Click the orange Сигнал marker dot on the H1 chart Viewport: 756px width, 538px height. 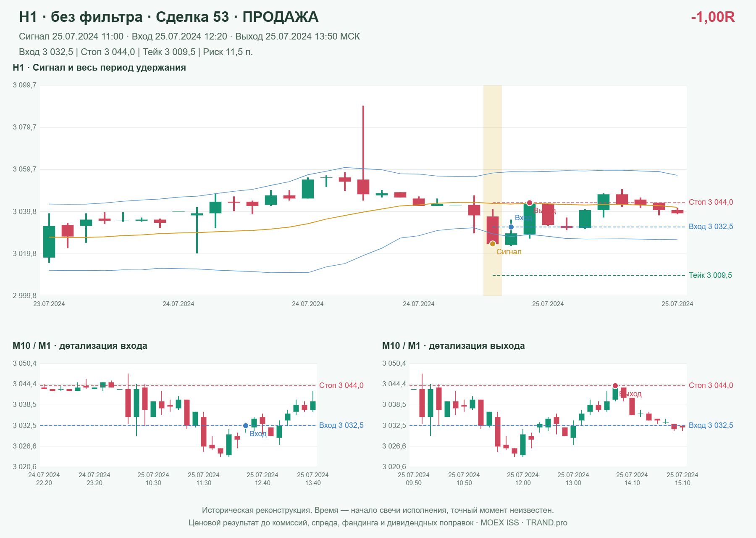[493, 244]
